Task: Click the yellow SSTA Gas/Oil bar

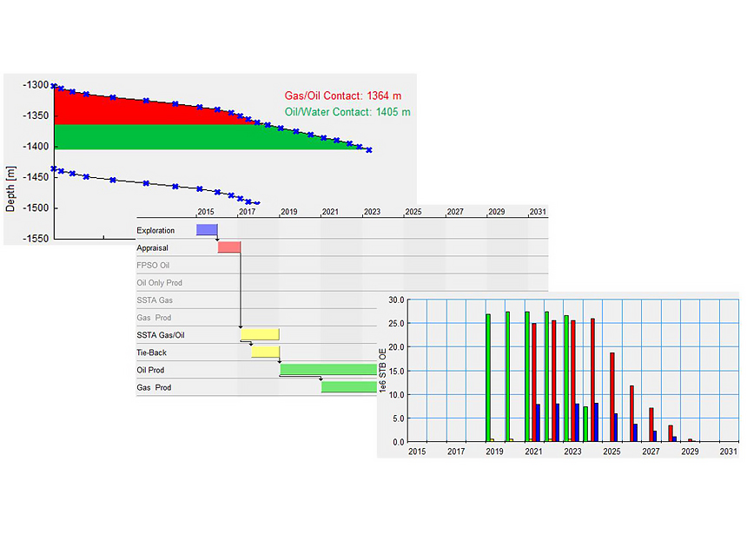Action: (259, 333)
